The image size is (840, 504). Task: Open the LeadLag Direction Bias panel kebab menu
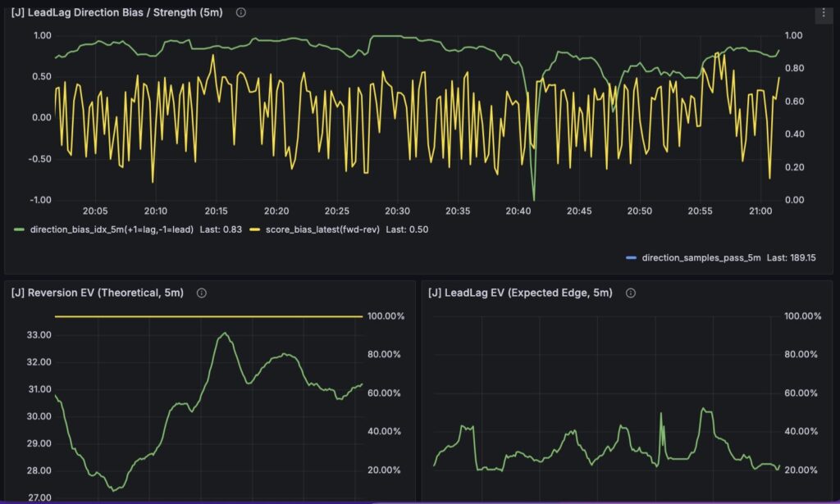tap(823, 13)
